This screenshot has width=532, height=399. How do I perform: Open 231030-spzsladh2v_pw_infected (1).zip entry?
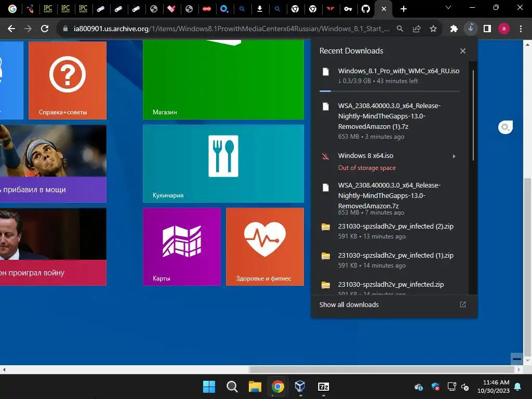(x=390, y=260)
